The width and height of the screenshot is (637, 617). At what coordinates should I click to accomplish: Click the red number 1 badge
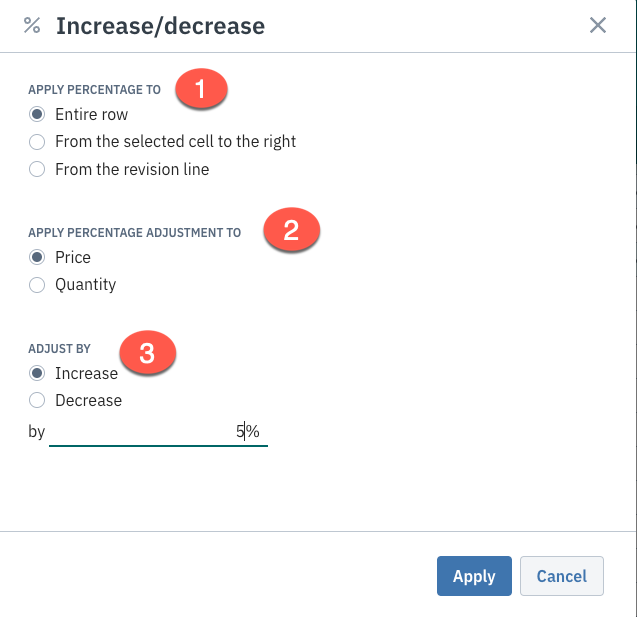[x=201, y=89]
